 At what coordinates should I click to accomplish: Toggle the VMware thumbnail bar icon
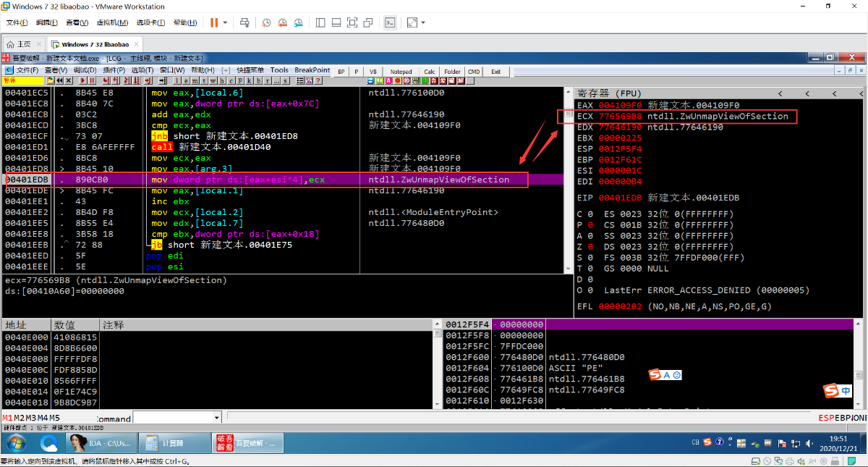[336, 22]
